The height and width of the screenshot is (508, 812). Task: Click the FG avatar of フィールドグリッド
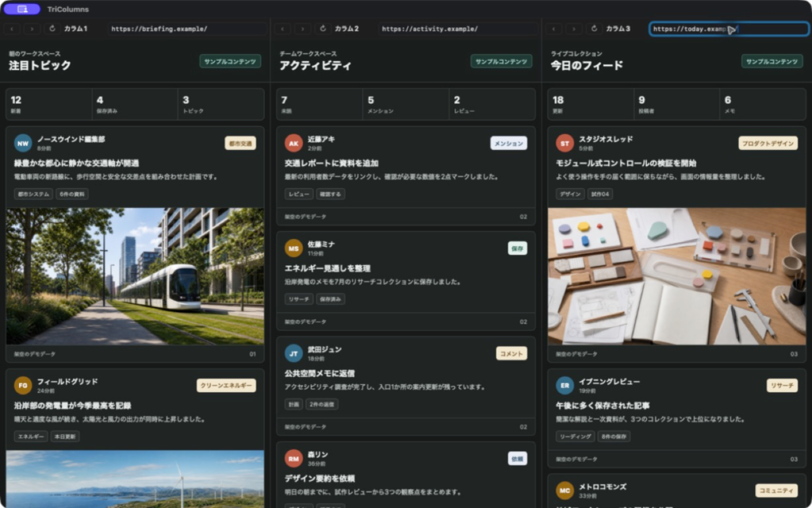pyautogui.click(x=23, y=386)
